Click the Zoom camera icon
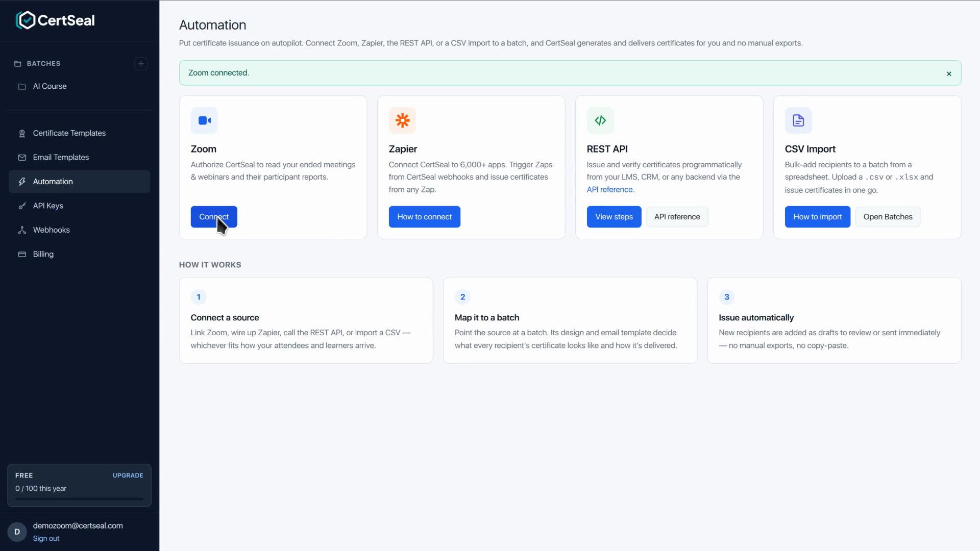Image resolution: width=980 pixels, height=551 pixels. [204, 120]
